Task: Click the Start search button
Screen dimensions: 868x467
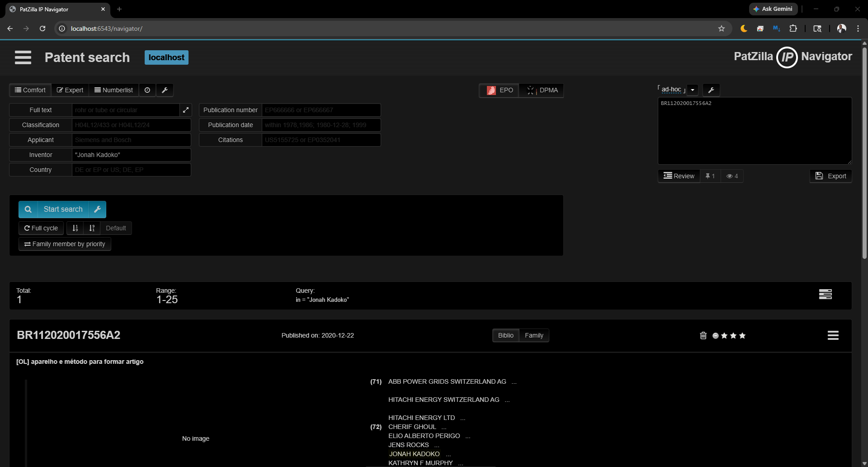Action: tap(63, 210)
